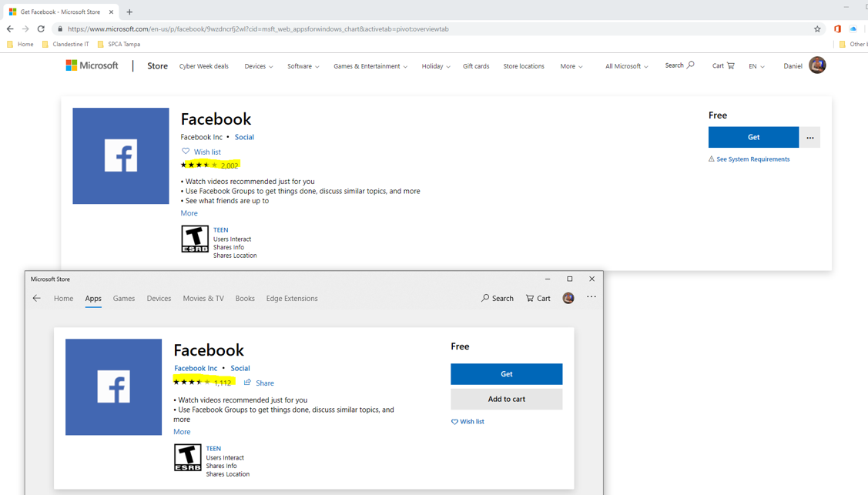Open the See more dots in the Store app

(592, 297)
